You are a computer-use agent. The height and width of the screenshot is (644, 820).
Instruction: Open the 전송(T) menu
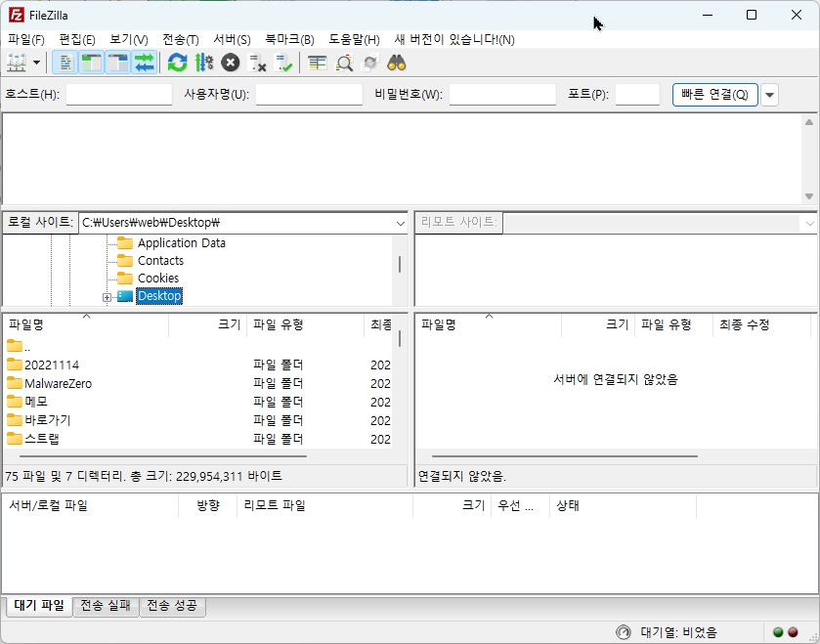(x=181, y=40)
